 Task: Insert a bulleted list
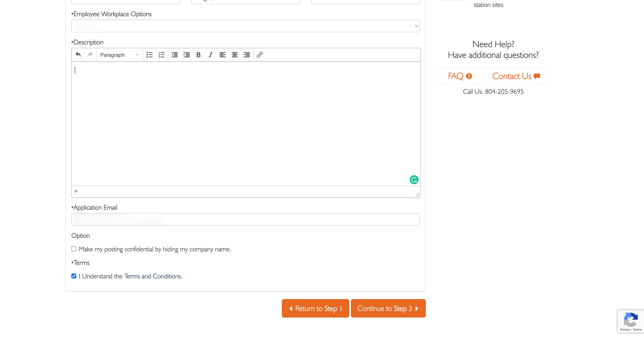click(x=149, y=55)
